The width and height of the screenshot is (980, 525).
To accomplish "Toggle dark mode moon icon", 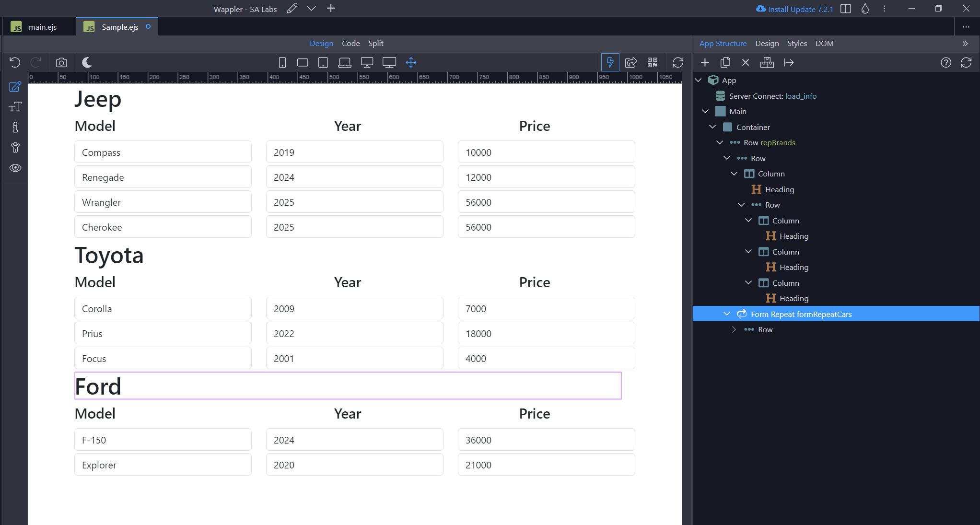I will pos(87,62).
